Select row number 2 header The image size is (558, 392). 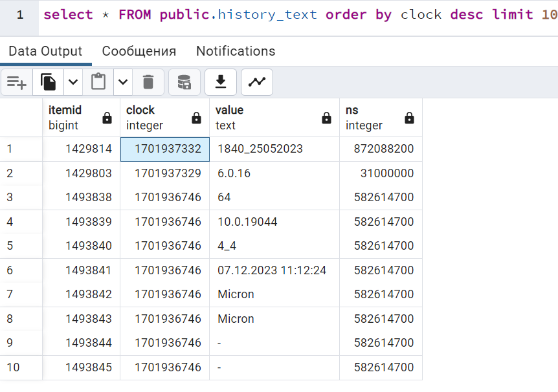pos(21,173)
